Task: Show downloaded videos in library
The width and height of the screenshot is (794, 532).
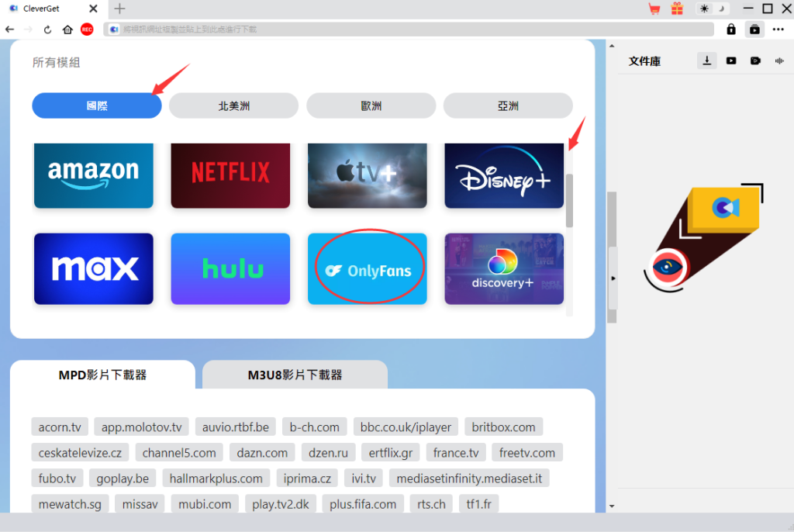Action: (731, 60)
